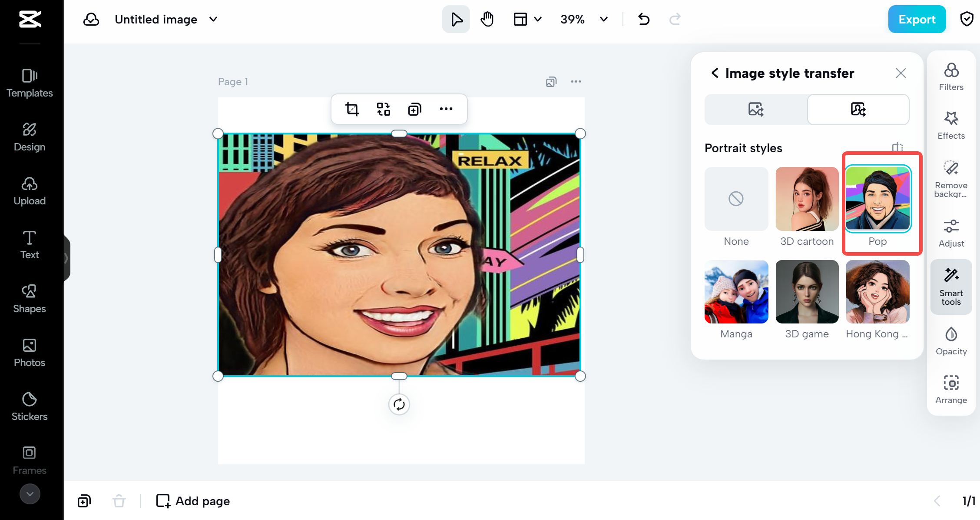
Task: Open the Adjust settings
Action: coord(951,233)
